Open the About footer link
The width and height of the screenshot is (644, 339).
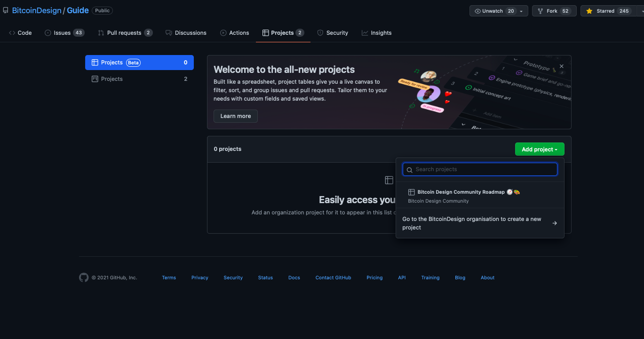[487, 278]
